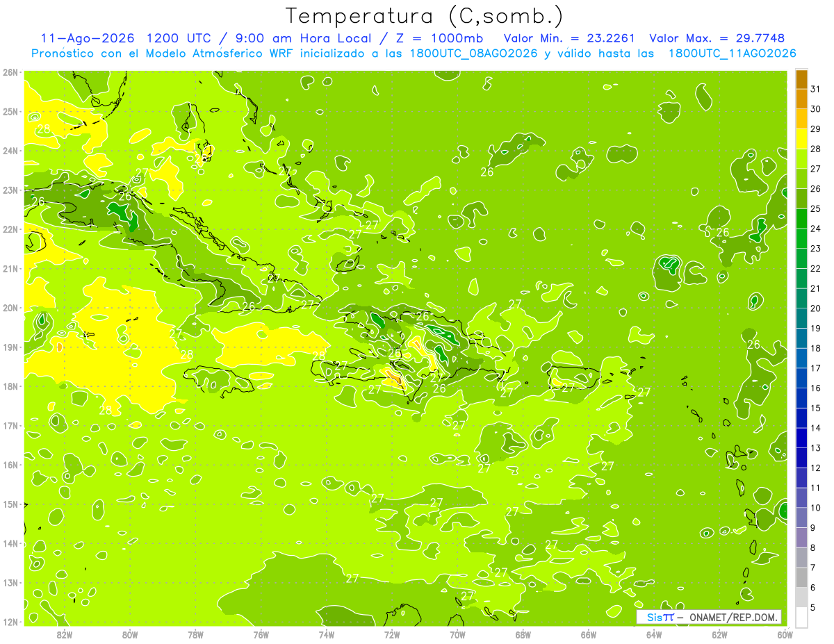Viewport: 834px width, 644px height.
Task: Click the 24N latitude axis label
Action: pos(10,151)
